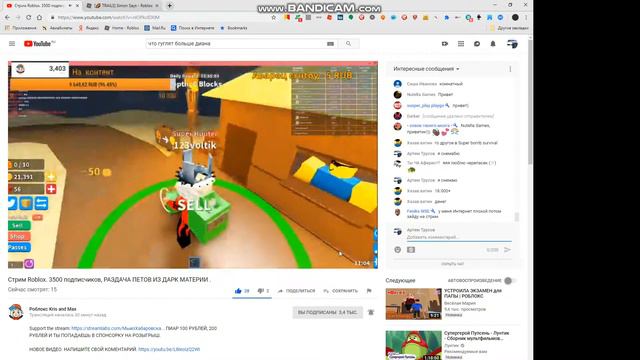Image resolution: width=640 pixels, height=360 pixels.
Task: Expand the chat message filter dropdown
Action: pyautogui.click(x=426, y=69)
